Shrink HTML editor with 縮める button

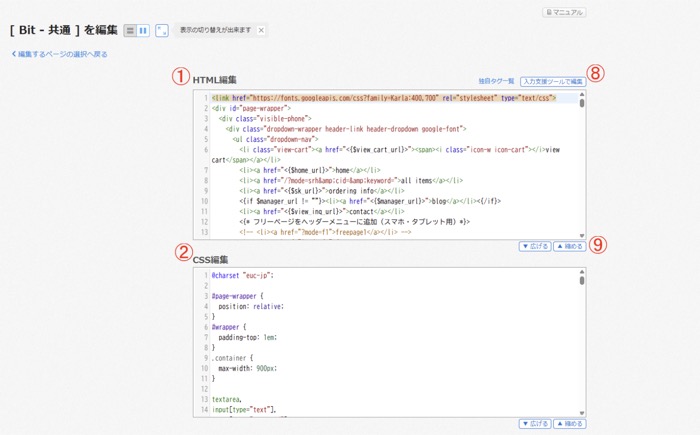click(x=569, y=246)
